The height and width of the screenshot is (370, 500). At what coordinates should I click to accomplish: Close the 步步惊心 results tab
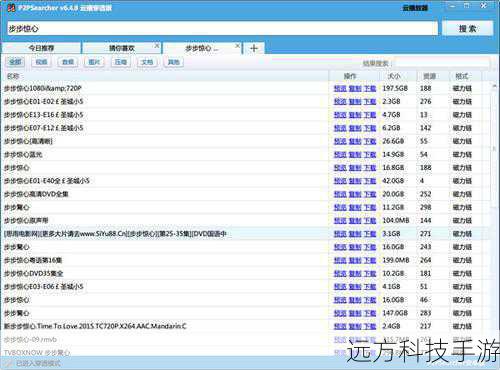point(237,46)
